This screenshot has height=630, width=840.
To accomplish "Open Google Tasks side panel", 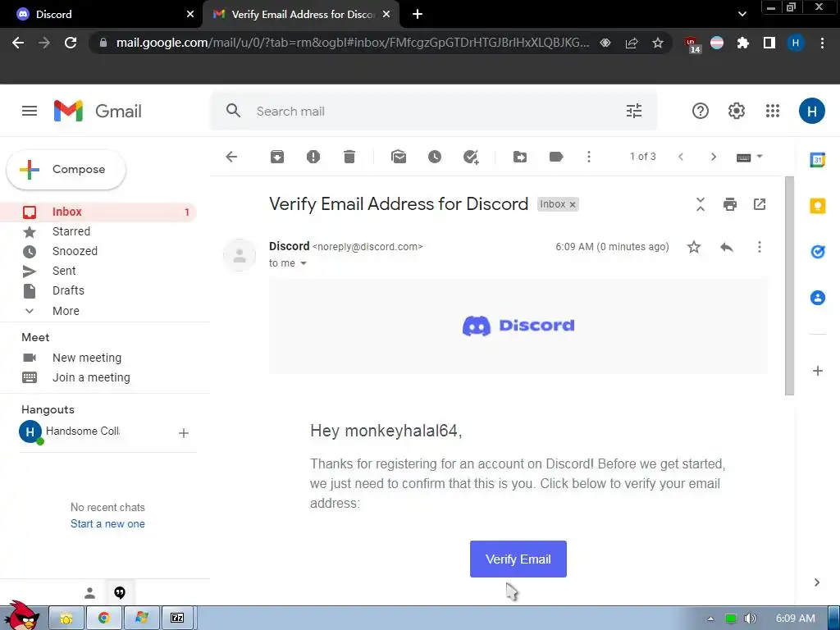I will 818,251.
